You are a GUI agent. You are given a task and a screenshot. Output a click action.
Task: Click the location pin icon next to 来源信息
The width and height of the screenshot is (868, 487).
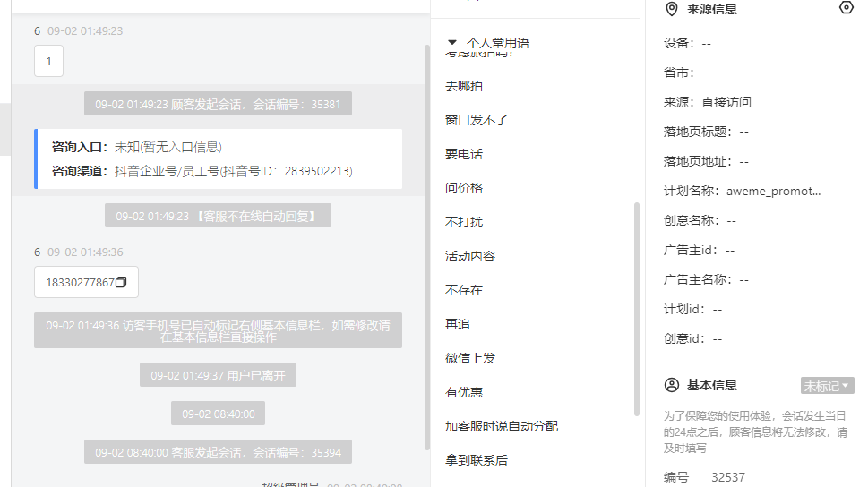click(x=672, y=9)
